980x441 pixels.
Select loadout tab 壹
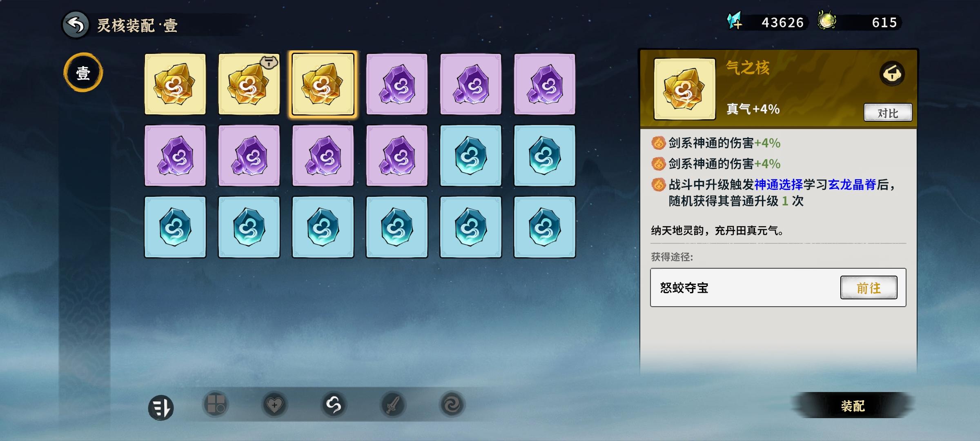click(83, 73)
